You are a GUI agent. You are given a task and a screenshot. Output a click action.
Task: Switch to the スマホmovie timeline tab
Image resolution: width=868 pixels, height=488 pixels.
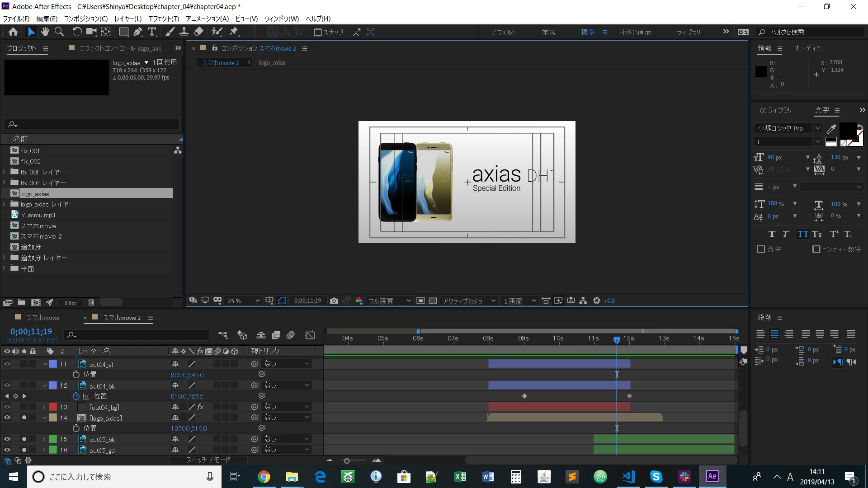(43, 318)
